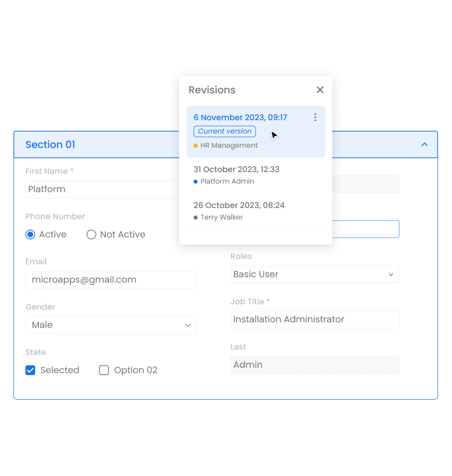
Task: Click the chevron to collapse Section 01
Action: [425, 144]
